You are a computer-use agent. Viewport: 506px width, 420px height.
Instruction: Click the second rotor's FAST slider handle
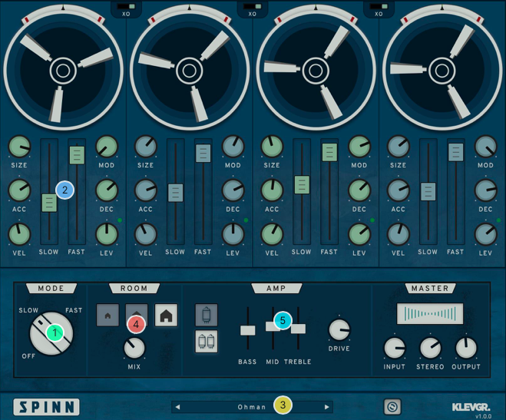click(203, 154)
